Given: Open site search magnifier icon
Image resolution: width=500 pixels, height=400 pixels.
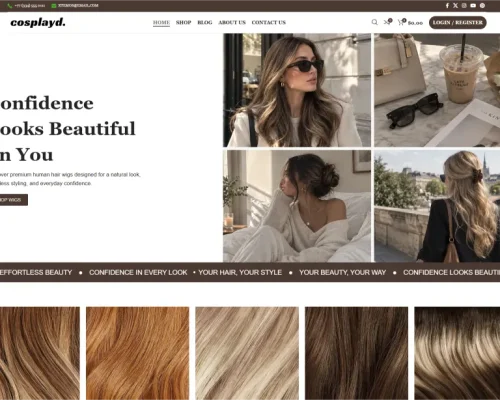Looking at the screenshot, I should (x=375, y=22).
